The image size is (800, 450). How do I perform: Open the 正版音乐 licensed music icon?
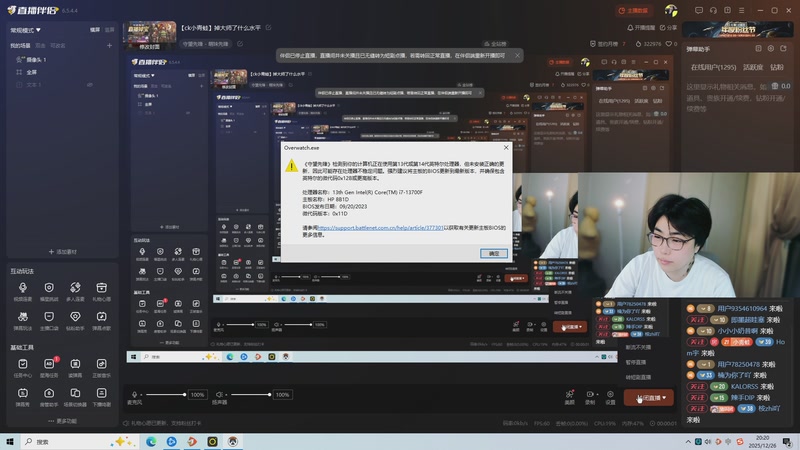(102, 367)
